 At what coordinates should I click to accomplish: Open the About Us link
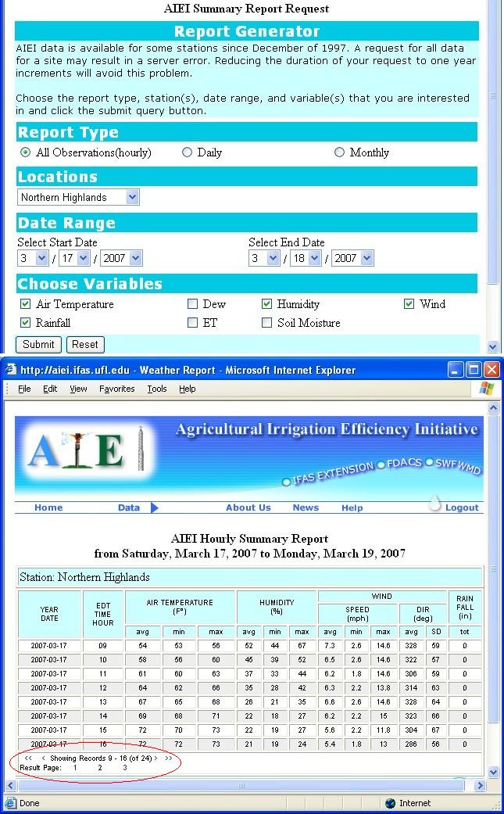(x=248, y=507)
